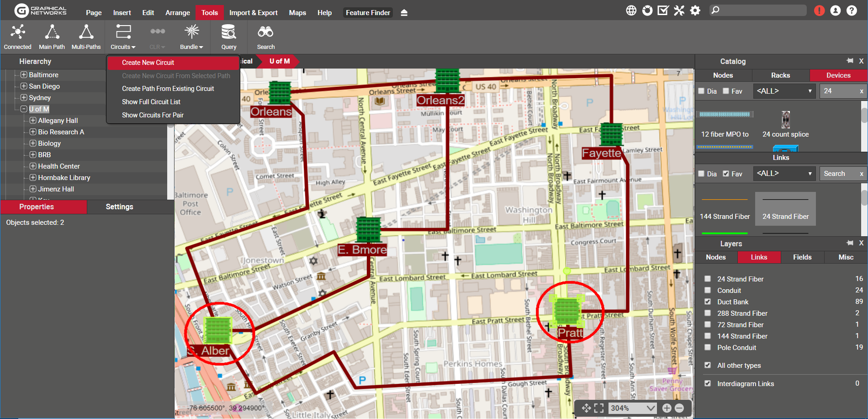
Task: Select the Pratt node on map
Action: [567, 311]
